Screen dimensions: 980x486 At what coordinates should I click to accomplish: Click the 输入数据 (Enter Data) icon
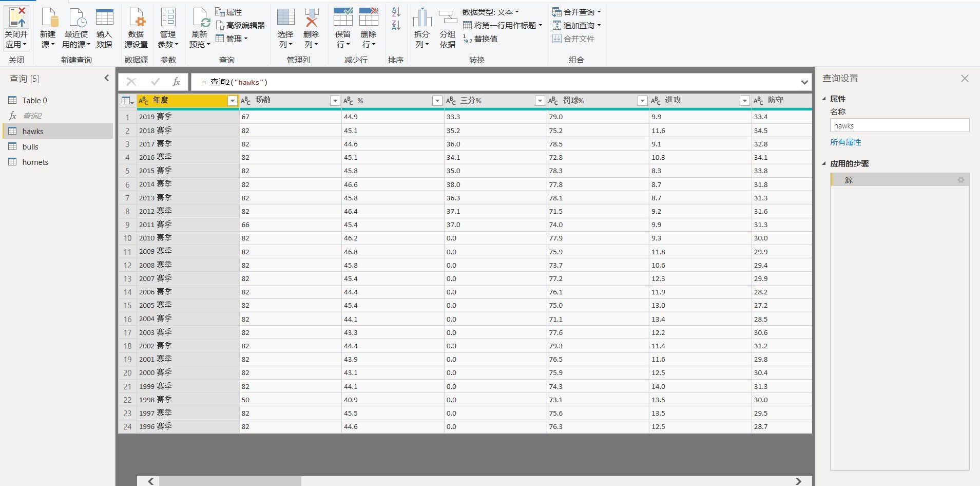[104, 18]
